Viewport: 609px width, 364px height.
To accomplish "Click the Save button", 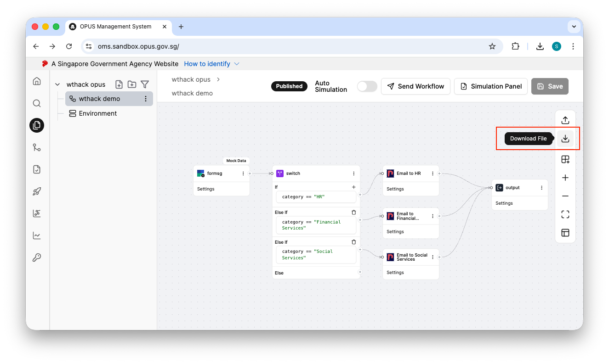I will pyautogui.click(x=550, y=86).
